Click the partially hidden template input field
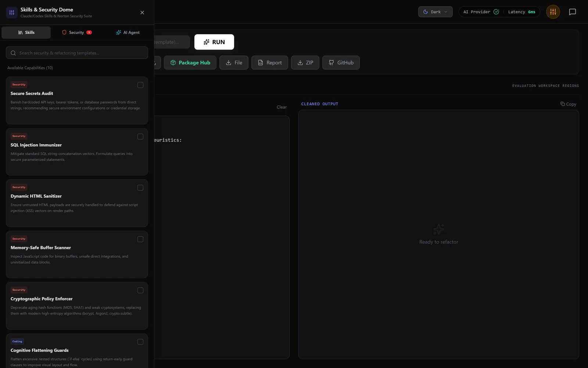The height and width of the screenshot is (368, 588). [x=172, y=42]
